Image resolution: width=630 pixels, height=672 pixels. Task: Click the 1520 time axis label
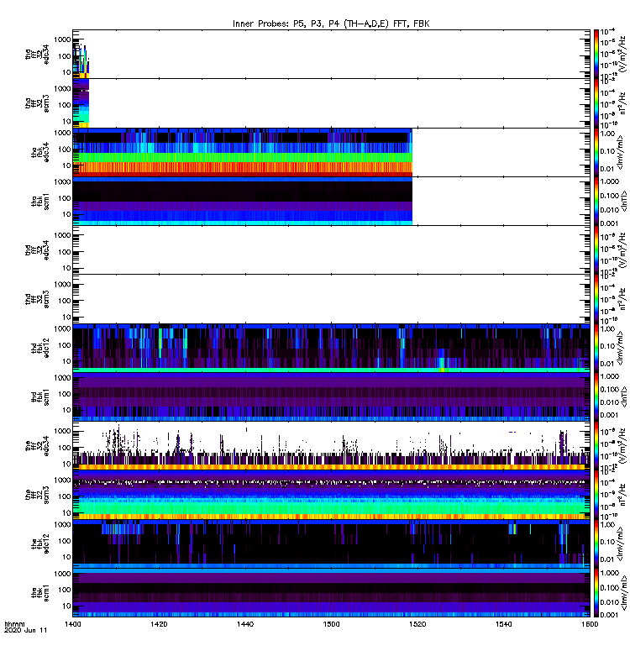(417, 624)
